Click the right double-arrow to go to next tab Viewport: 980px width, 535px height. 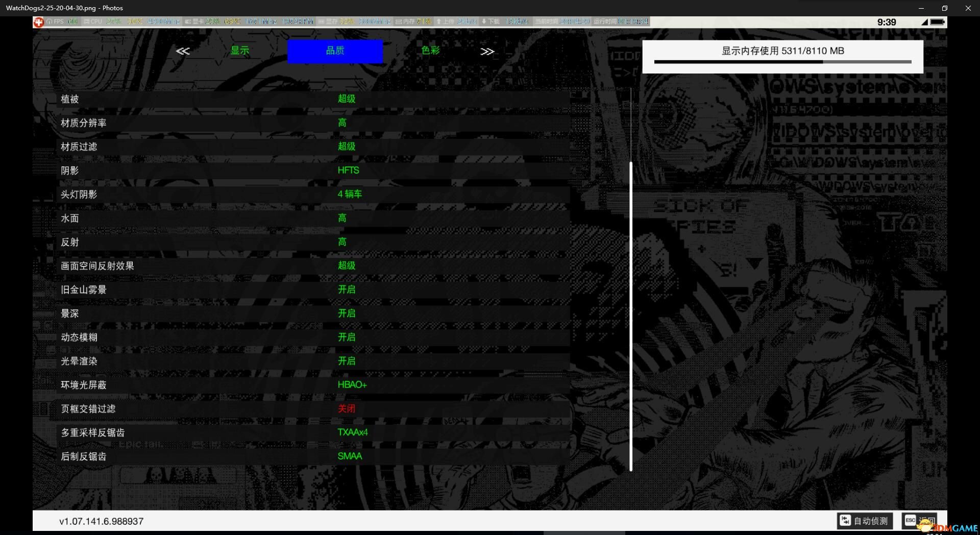[x=487, y=51]
